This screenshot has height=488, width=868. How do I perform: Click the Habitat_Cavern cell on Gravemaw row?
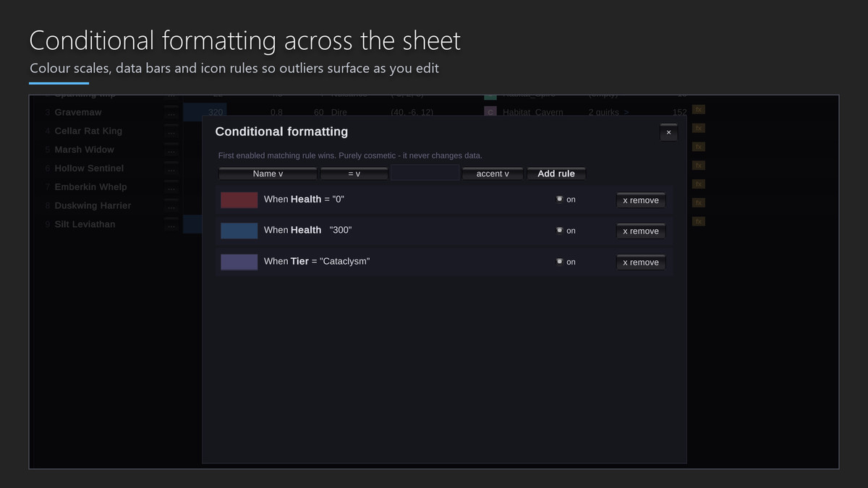point(532,112)
